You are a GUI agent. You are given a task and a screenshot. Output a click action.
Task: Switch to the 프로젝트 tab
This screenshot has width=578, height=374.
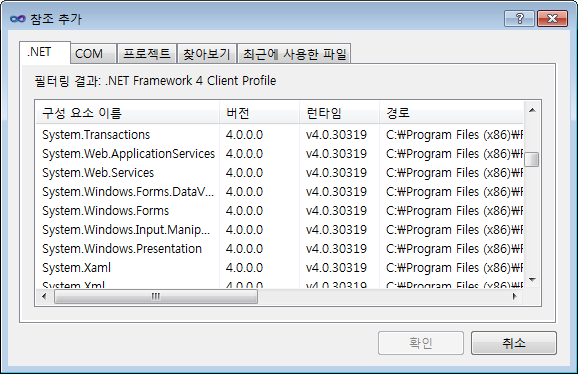pyautogui.click(x=147, y=54)
